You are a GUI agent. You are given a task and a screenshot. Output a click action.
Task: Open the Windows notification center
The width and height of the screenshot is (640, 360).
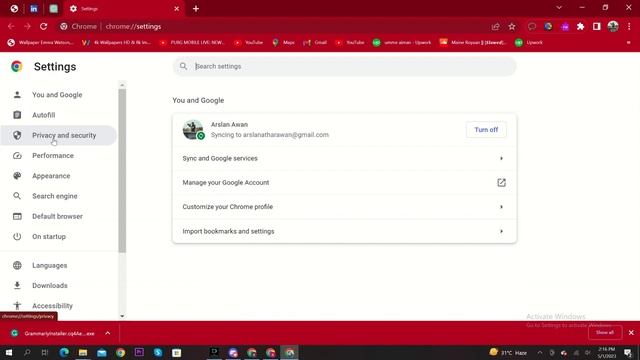click(x=628, y=353)
